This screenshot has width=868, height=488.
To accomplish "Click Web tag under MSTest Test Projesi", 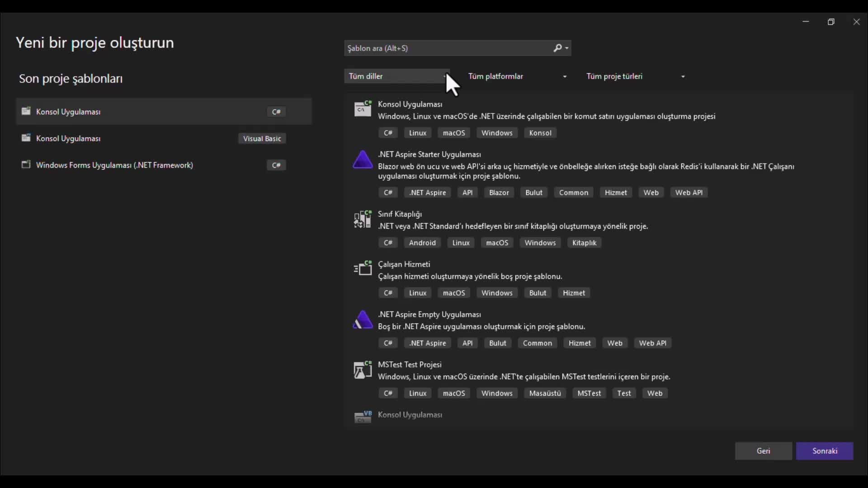I will click(x=655, y=393).
